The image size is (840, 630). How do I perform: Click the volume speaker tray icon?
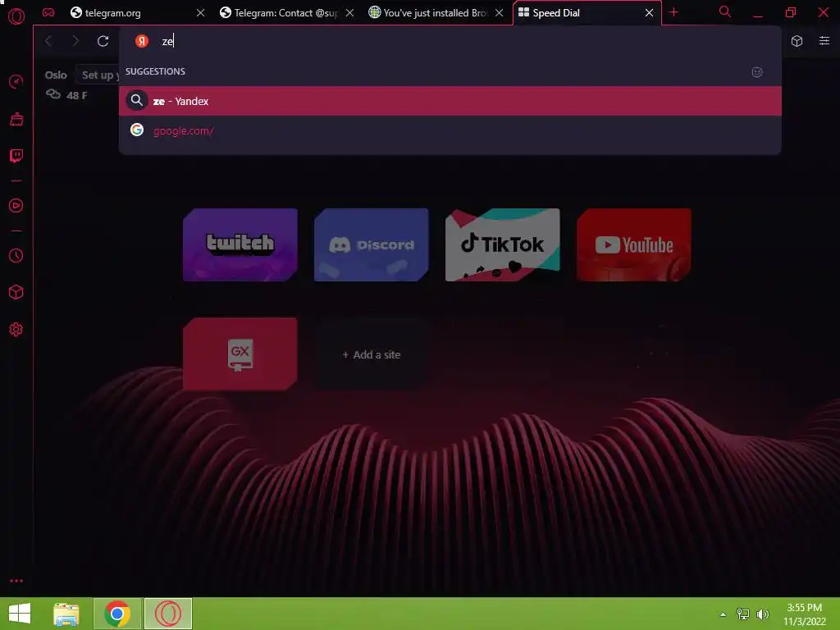762,614
